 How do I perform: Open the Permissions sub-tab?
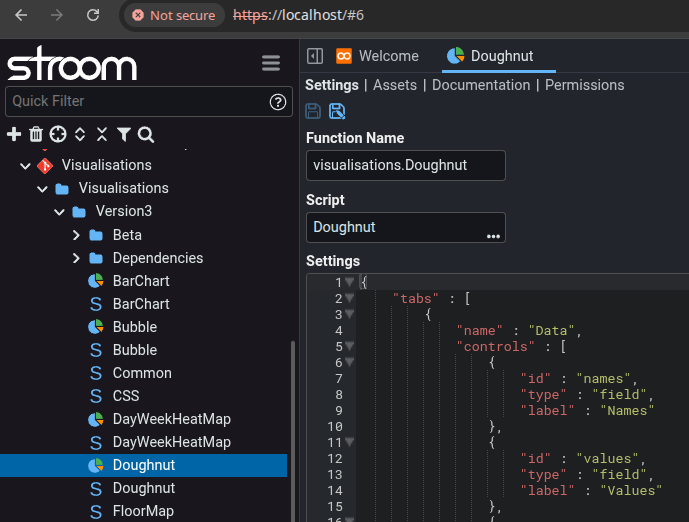point(584,85)
